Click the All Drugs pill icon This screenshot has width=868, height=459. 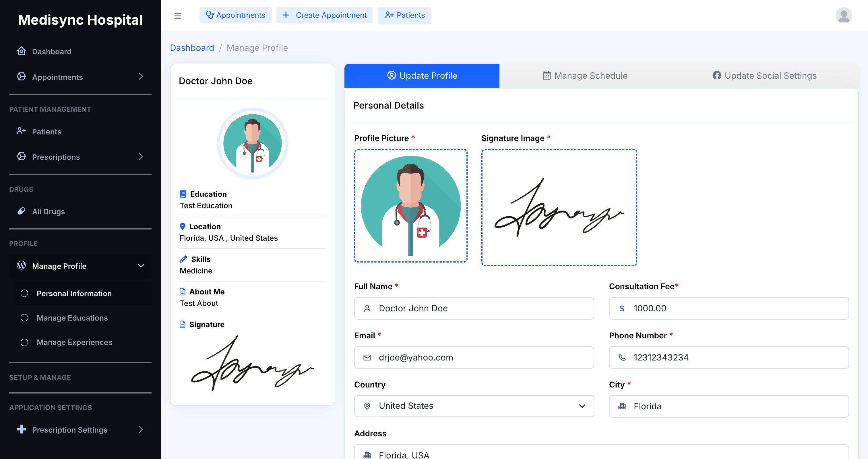tap(21, 211)
